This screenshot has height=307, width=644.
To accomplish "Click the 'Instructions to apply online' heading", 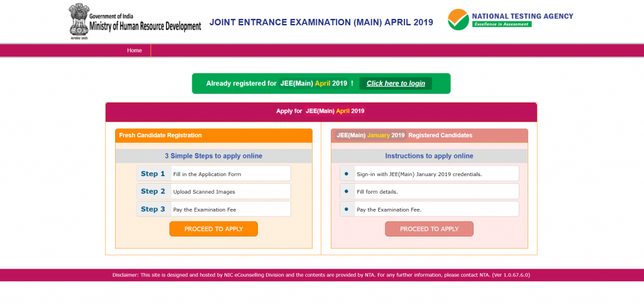I will pos(429,156).
